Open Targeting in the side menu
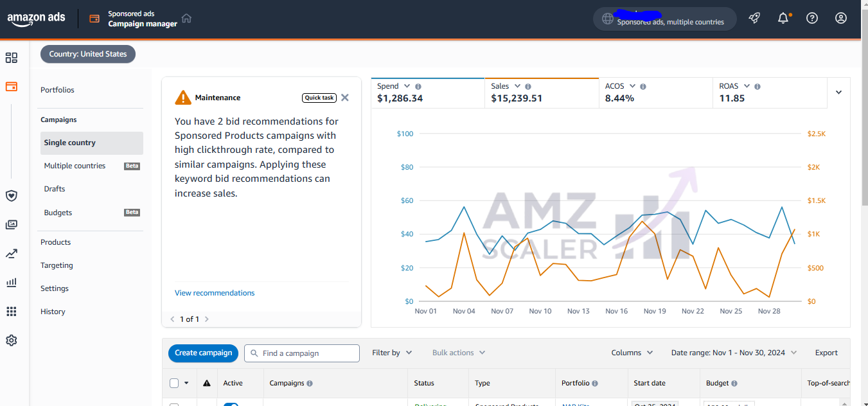 coord(57,265)
